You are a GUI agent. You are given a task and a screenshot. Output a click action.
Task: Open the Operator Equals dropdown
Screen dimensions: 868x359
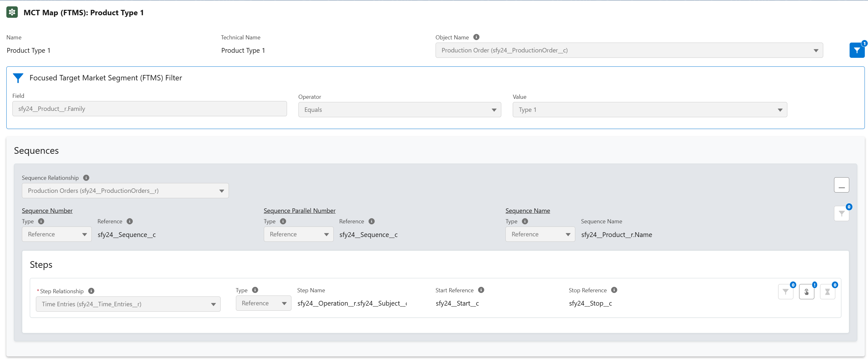399,110
